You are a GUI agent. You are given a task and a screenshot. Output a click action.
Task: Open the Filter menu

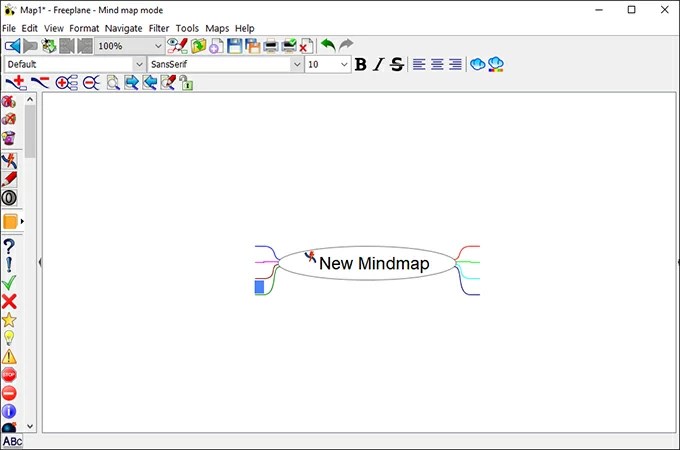pos(159,29)
